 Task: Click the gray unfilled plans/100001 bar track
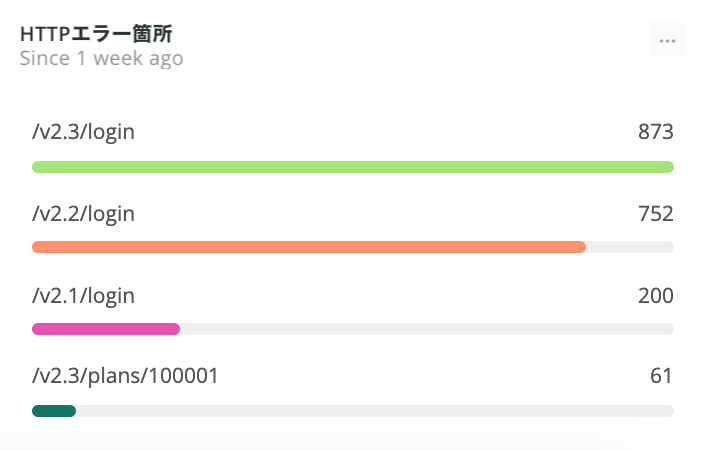(x=374, y=410)
